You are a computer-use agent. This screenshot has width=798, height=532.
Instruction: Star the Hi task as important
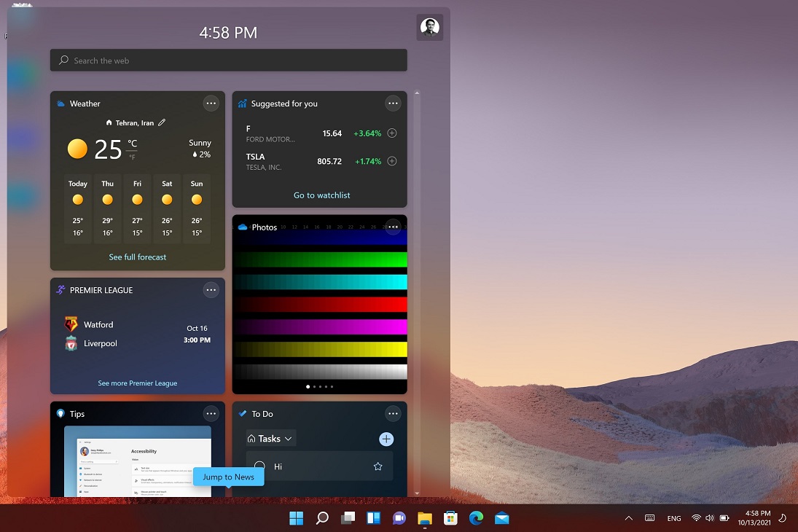[378, 466]
